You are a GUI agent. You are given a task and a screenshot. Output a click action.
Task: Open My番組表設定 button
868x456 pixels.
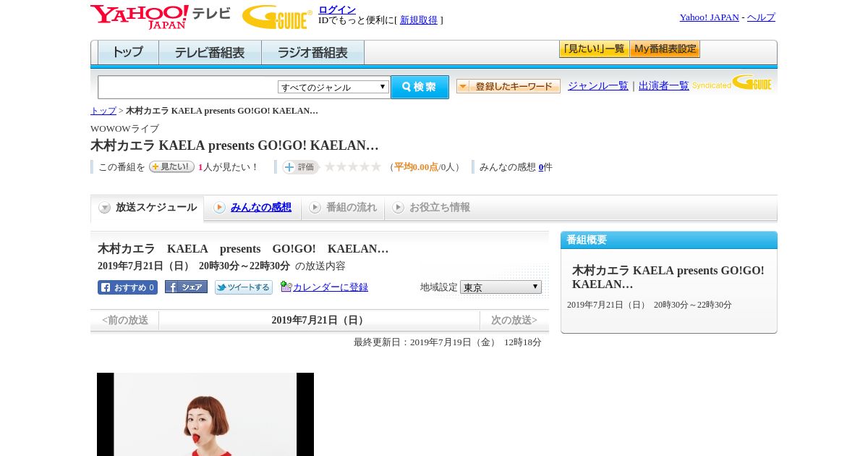(x=665, y=49)
